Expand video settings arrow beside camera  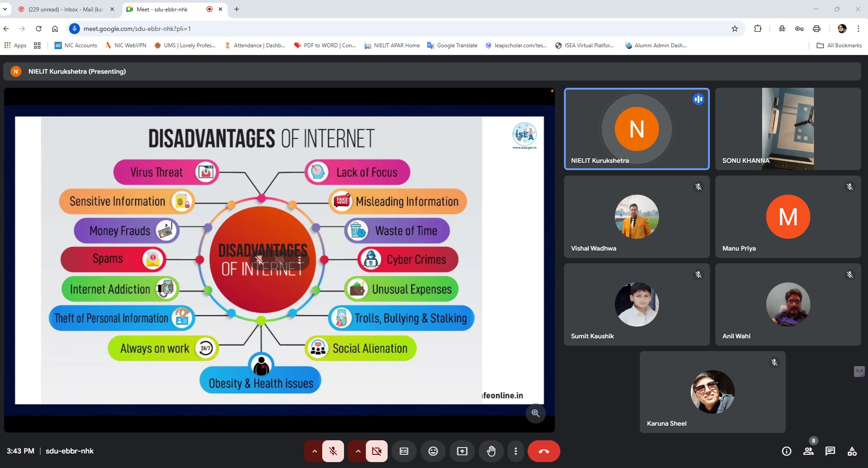coord(358,451)
